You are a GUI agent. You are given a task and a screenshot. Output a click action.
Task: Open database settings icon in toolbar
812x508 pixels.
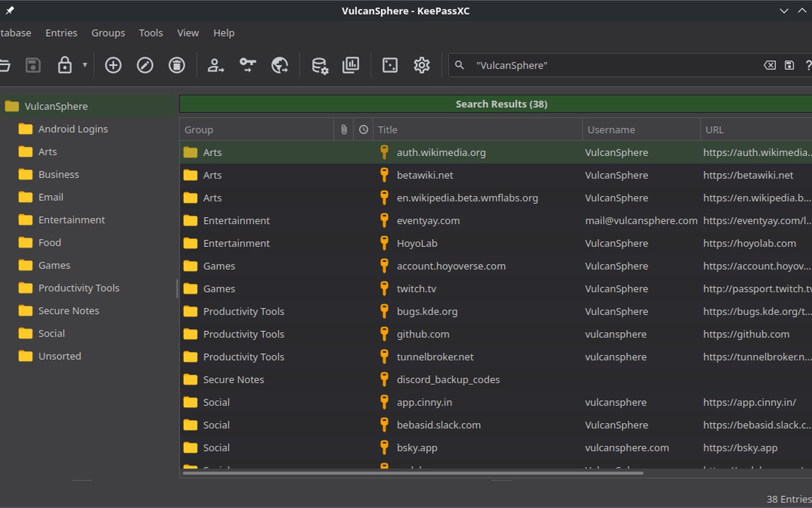(320, 65)
